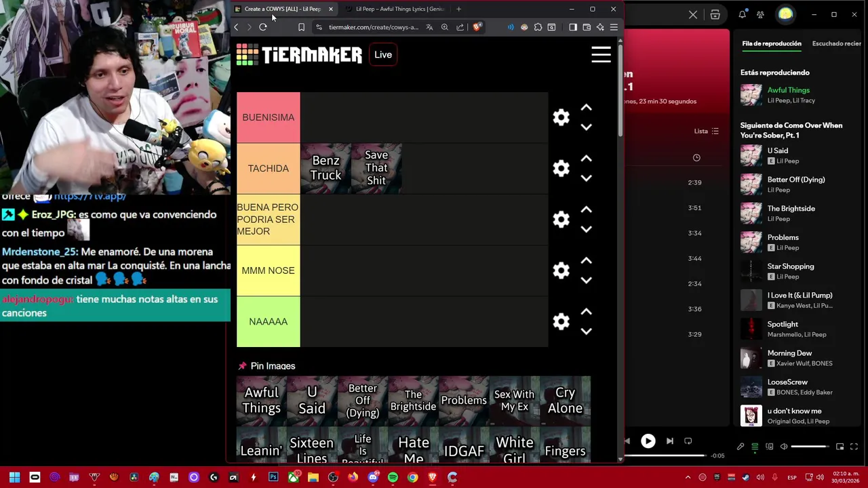Open the browser main menu

point(614,27)
